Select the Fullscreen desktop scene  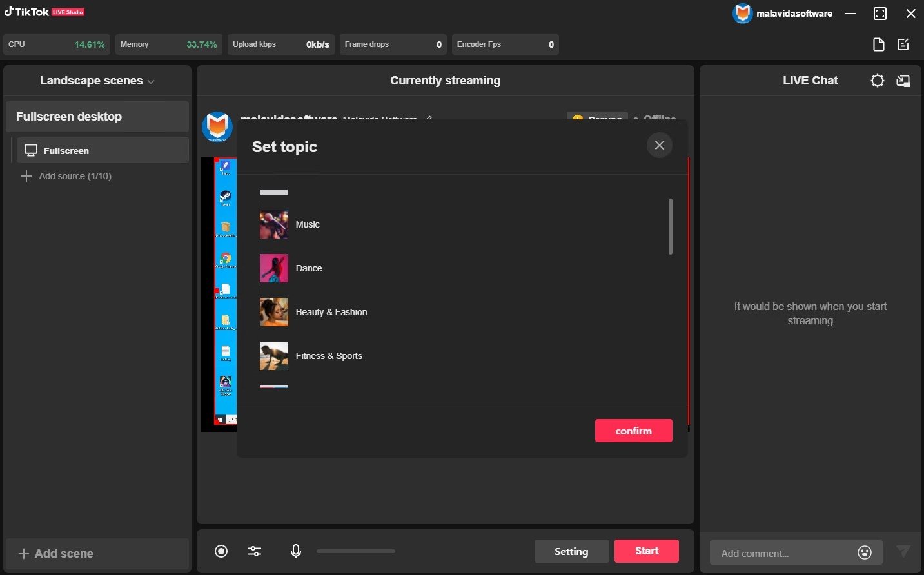69,117
